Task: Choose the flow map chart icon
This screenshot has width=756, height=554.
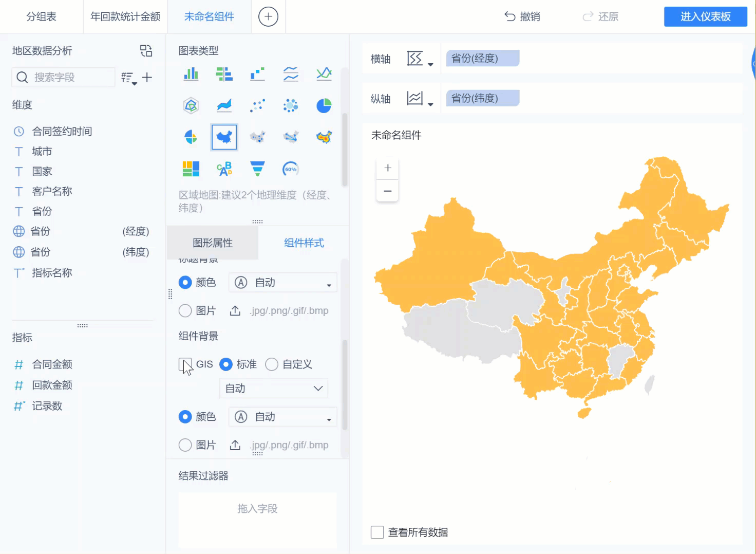Action: (291, 137)
